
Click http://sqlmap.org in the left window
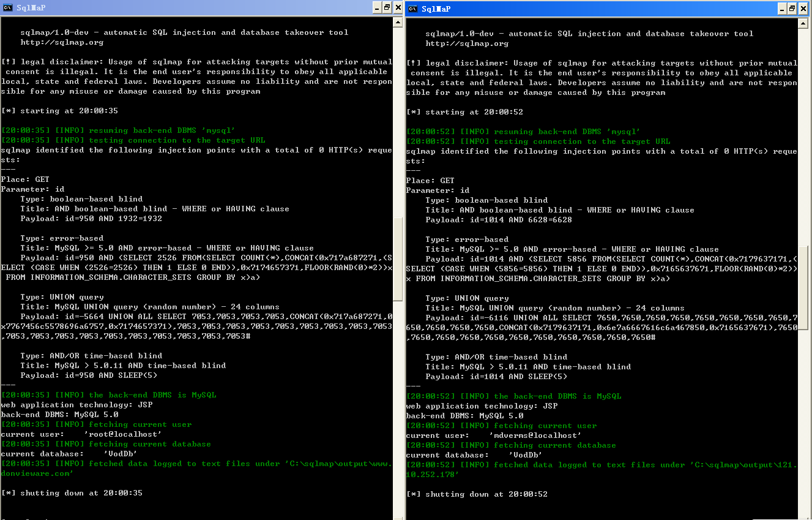tap(62, 42)
